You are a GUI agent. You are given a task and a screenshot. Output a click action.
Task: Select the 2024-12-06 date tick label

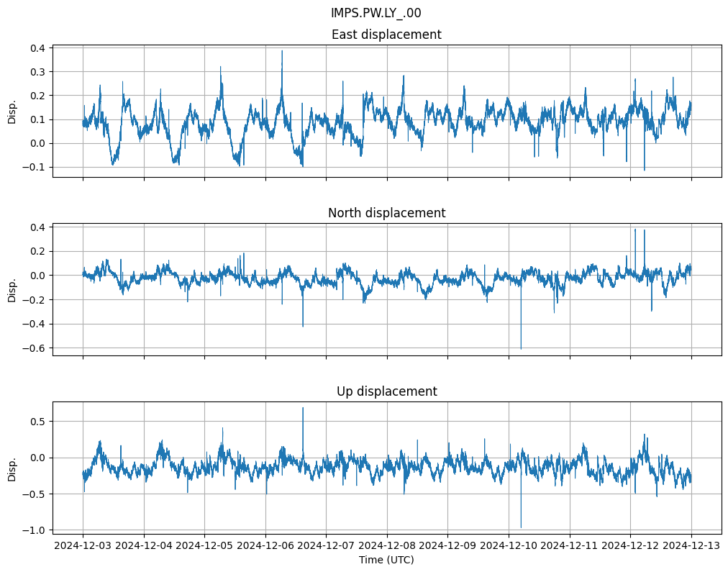coord(265,546)
